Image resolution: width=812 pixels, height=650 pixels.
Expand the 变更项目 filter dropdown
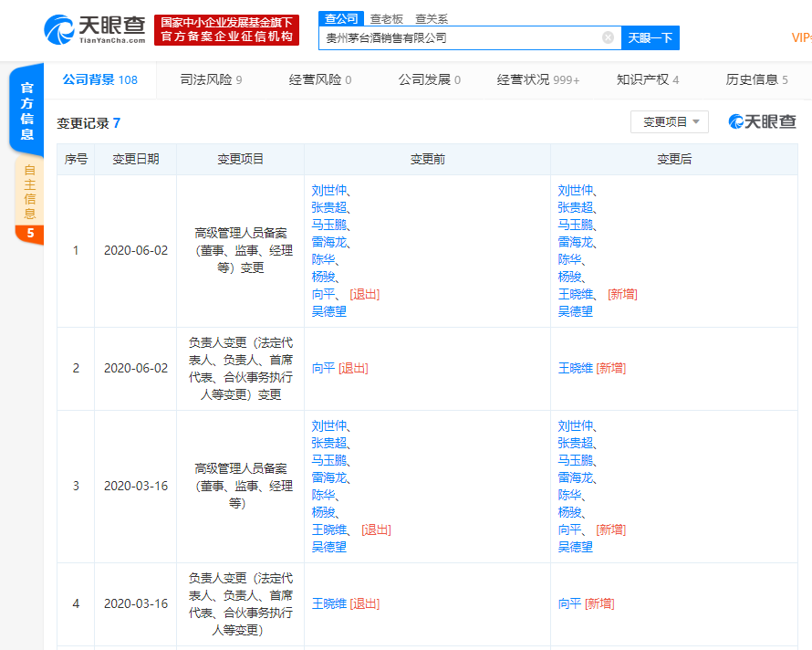pos(669,121)
